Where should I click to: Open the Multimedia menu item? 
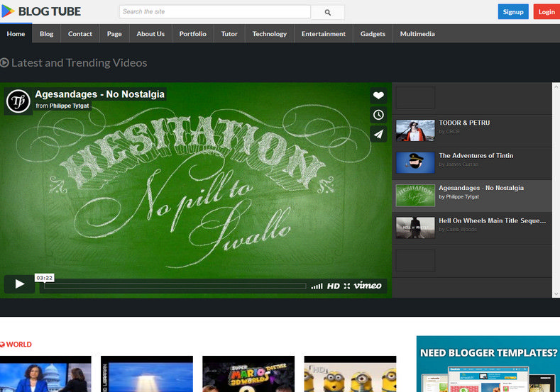click(x=417, y=34)
